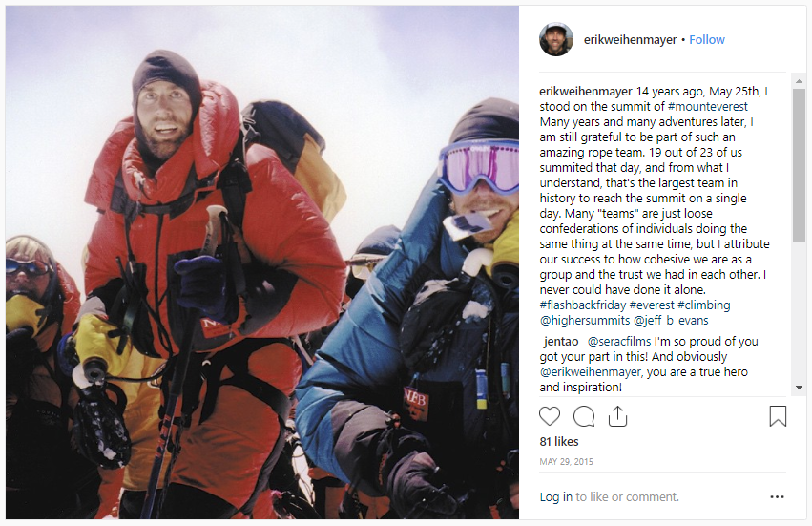Like the post with the heart icon
The image size is (812, 526).
click(550, 416)
